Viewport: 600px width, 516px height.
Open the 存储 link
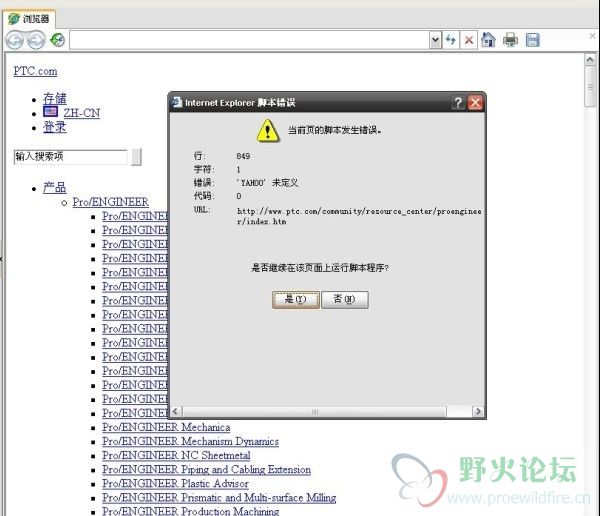point(55,98)
